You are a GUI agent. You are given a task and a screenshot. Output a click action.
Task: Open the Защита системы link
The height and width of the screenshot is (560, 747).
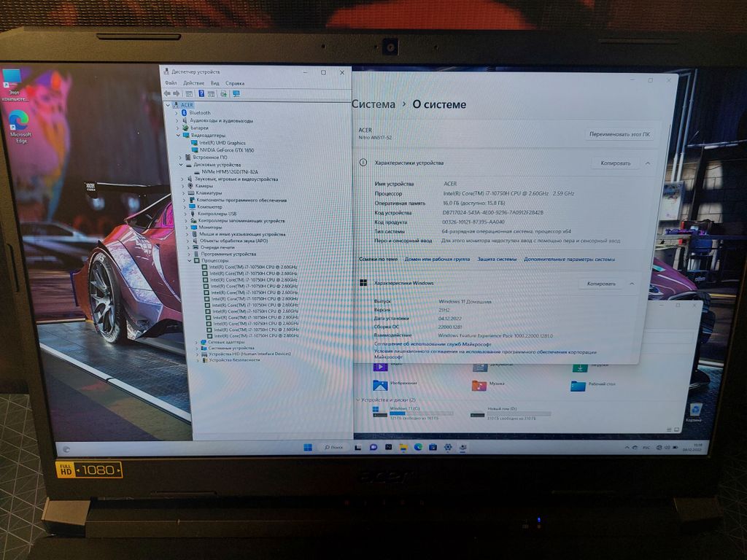496,259
